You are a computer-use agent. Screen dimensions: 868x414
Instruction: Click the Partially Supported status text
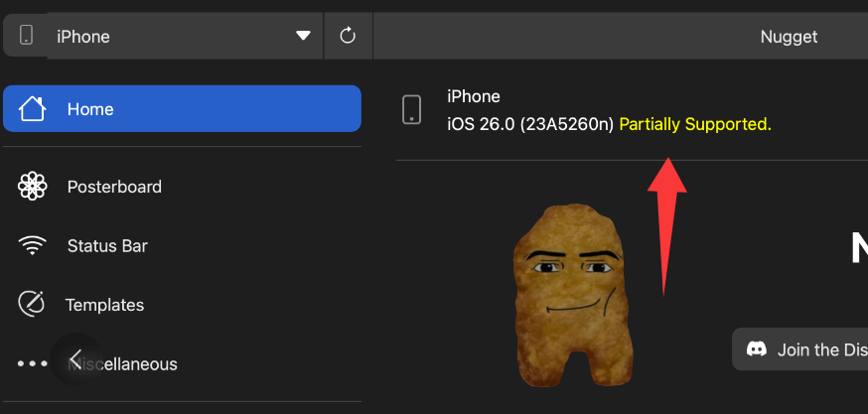click(695, 124)
